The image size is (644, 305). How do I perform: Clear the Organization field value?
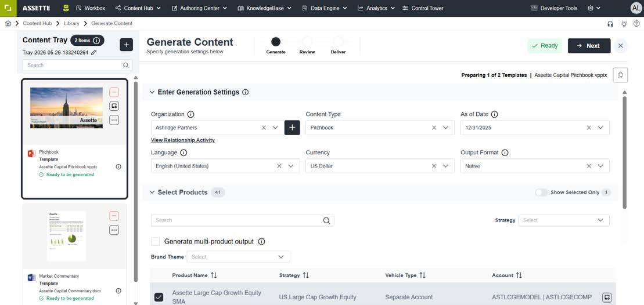point(264,128)
